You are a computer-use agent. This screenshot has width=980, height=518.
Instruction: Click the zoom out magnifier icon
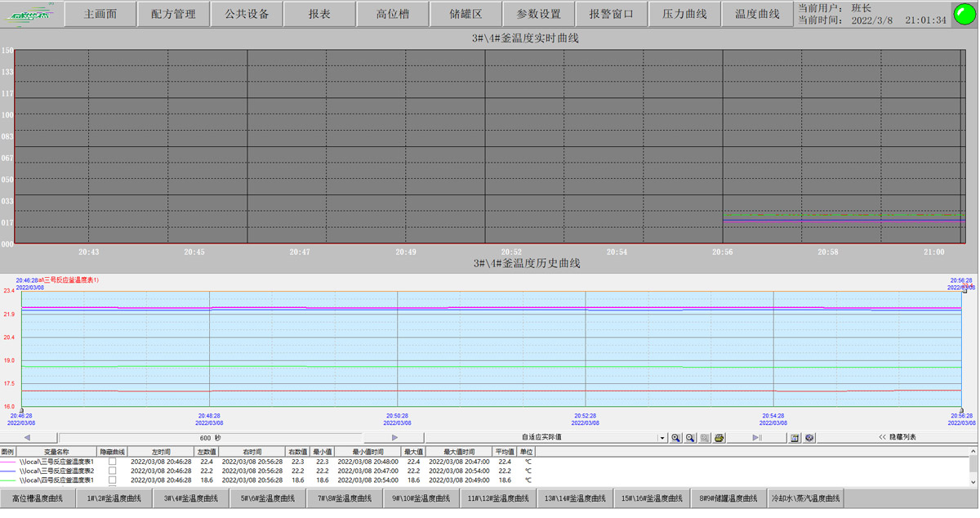point(690,438)
